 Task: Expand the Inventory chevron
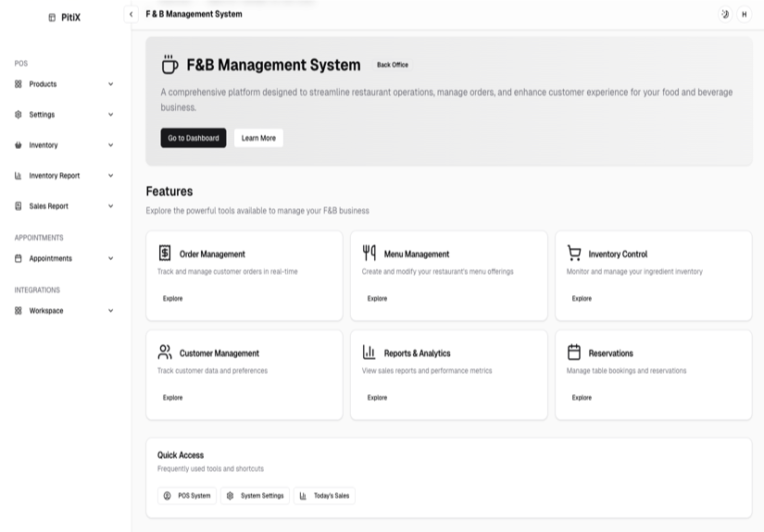[x=110, y=145]
